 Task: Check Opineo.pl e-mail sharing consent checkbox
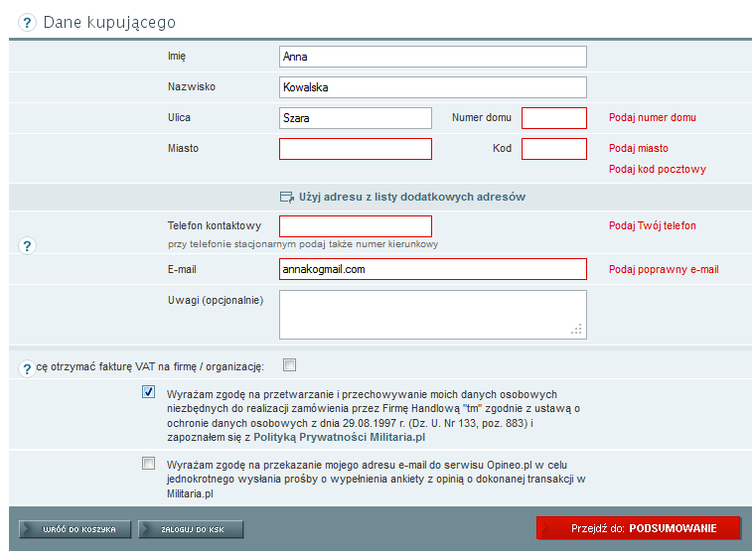pos(149,463)
